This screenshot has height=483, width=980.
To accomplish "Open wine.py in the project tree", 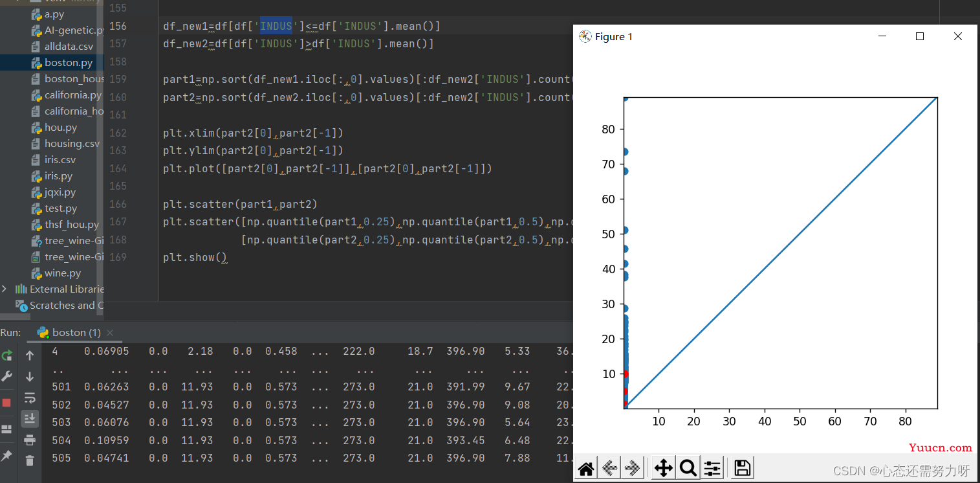I will click(x=63, y=273).
